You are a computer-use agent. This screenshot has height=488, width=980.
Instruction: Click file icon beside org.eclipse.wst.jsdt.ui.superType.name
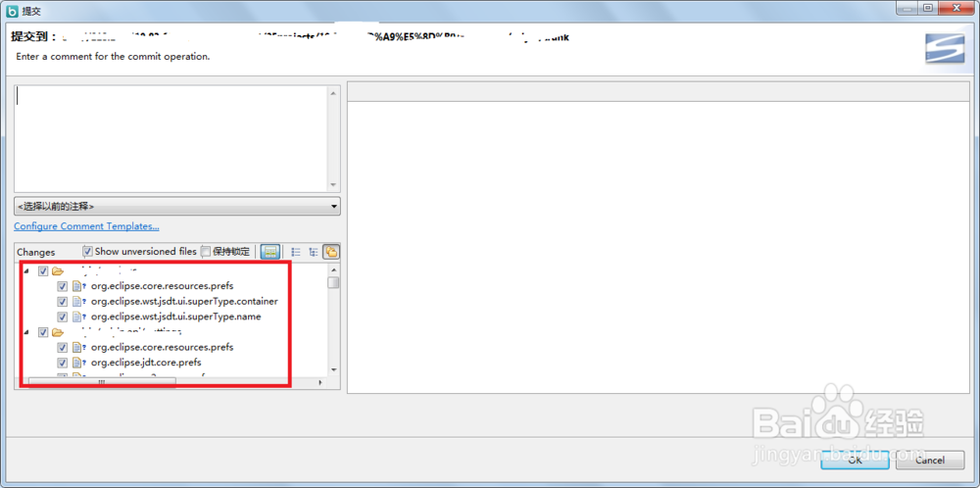(78, 317)
